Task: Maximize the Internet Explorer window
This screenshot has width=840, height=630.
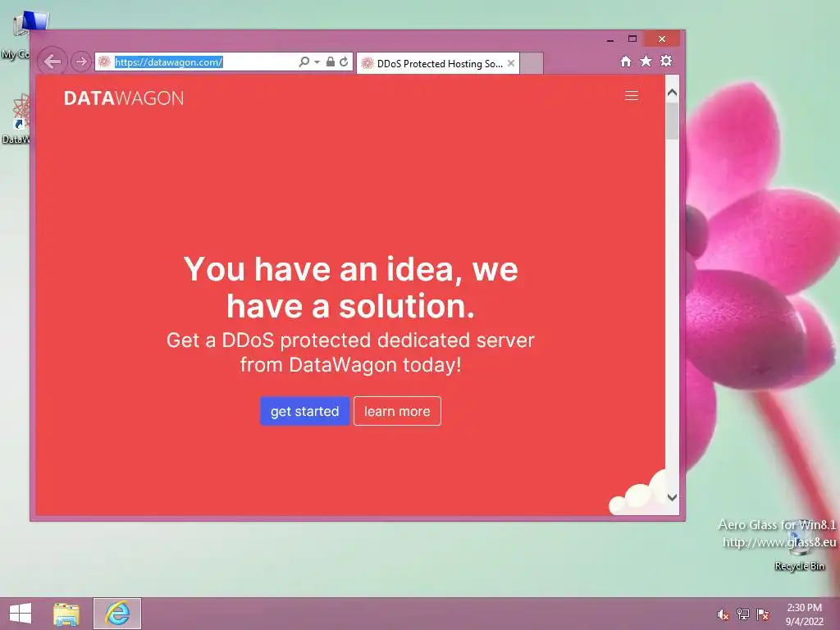Action: tap(632, 39)
